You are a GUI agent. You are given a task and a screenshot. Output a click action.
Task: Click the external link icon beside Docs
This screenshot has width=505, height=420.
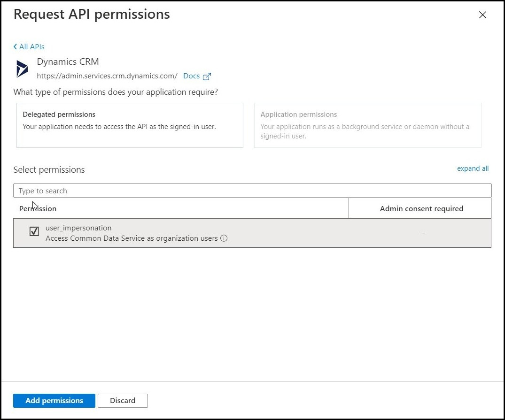click(x=207, y=76)
